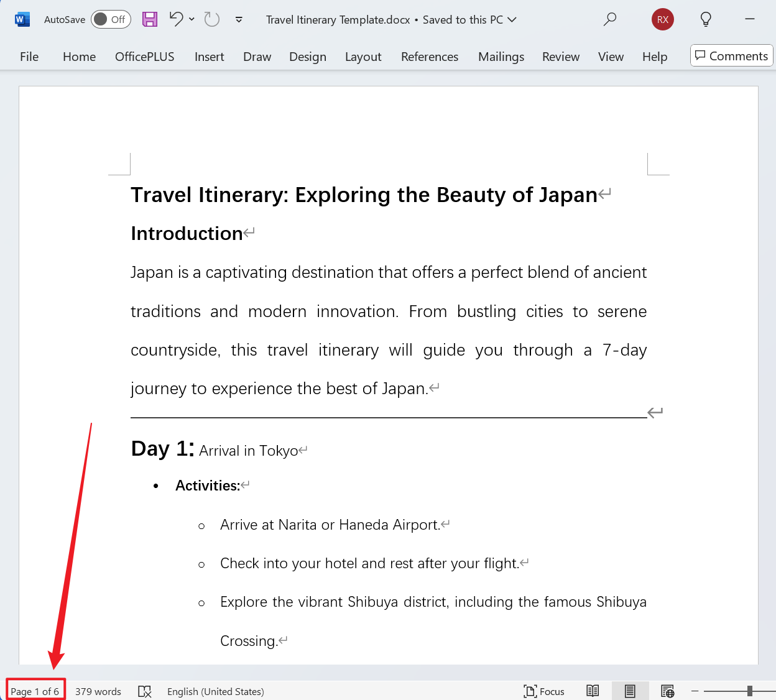
Task: Enter Focus mode
Action: click(x=543, y=691)
